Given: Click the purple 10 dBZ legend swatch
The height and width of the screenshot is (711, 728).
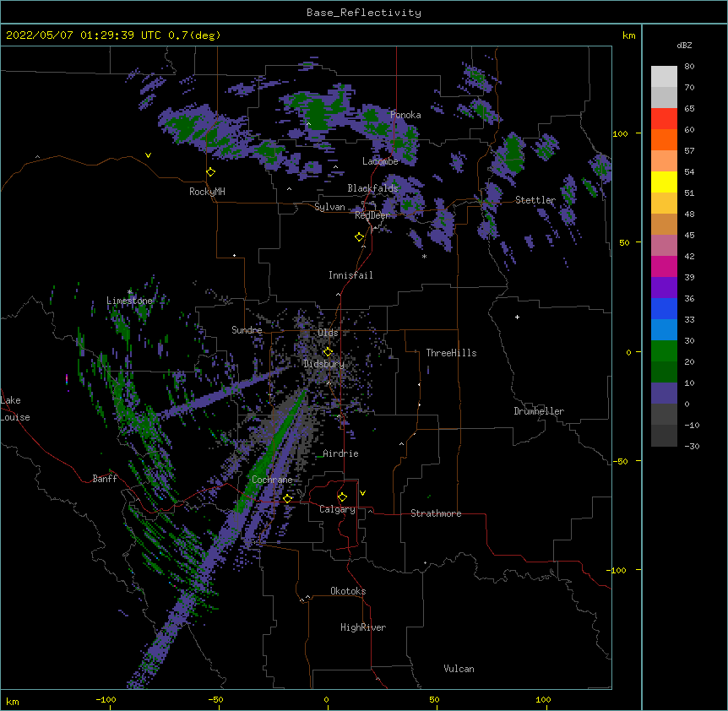Looking at the screenshot, I should click(x=664, y=393).
